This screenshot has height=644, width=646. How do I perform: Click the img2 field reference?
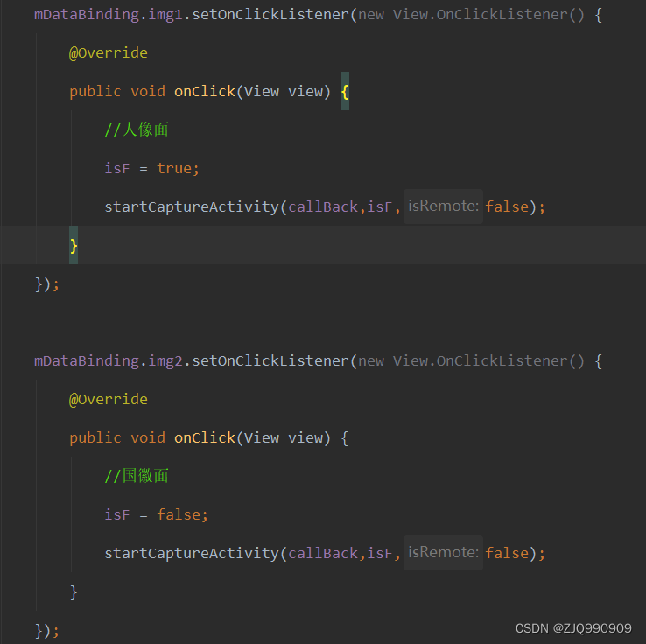pyautogui.click(x=165, y=361)
